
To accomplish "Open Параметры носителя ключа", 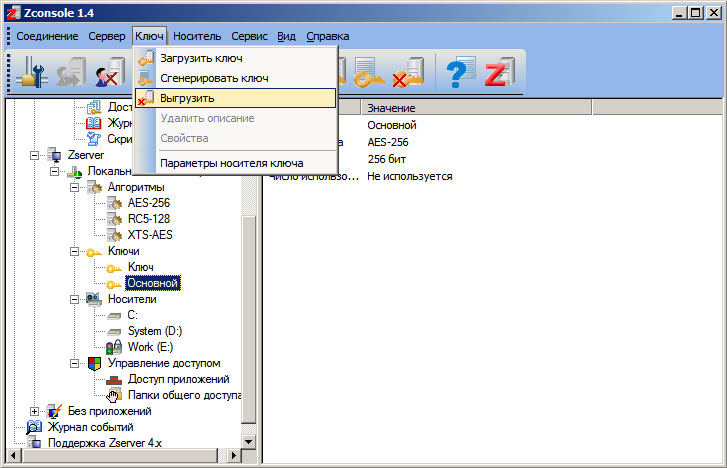I will click(x=236, y=163).
